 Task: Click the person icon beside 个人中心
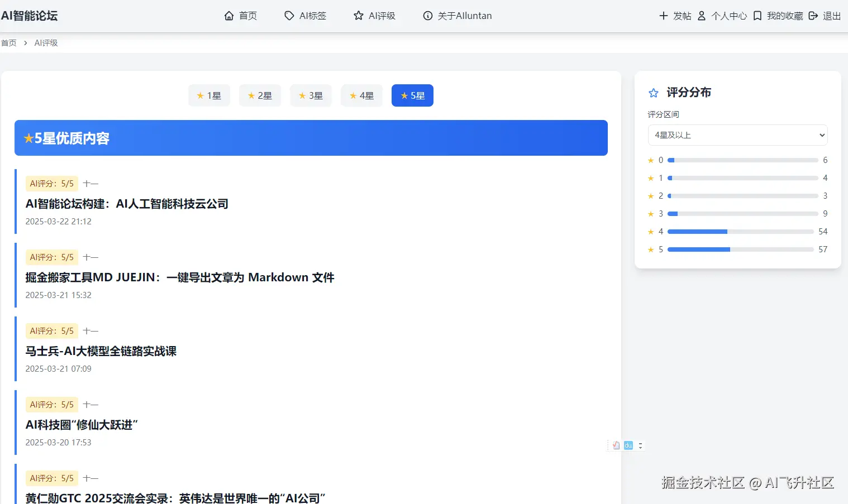pos(702,16)
